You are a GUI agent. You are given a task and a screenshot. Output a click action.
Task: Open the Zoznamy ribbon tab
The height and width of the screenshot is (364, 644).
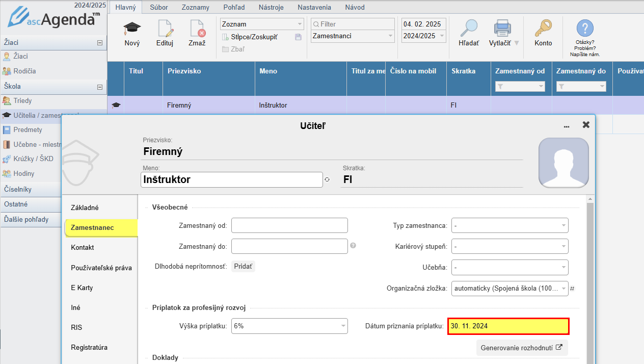point(196,8)
